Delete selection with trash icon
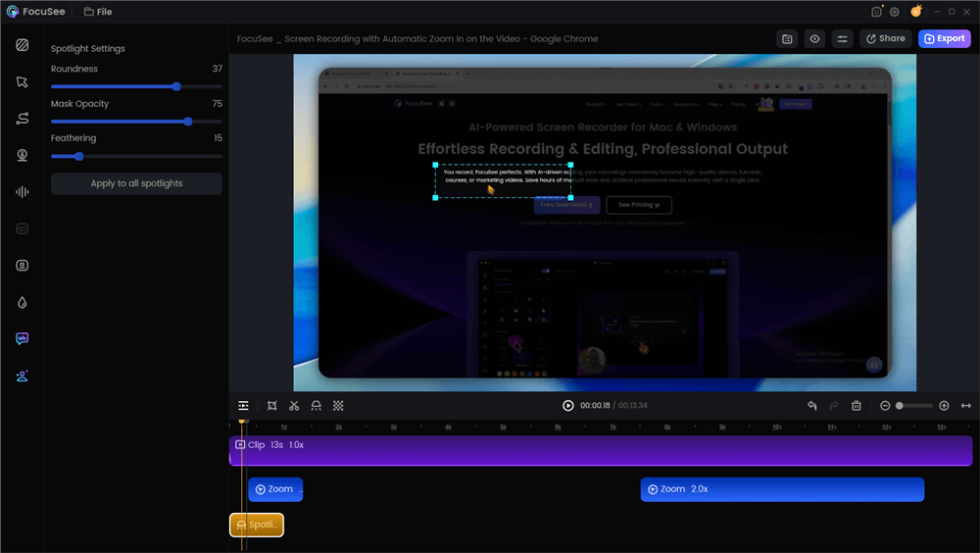 pos(857,406)
